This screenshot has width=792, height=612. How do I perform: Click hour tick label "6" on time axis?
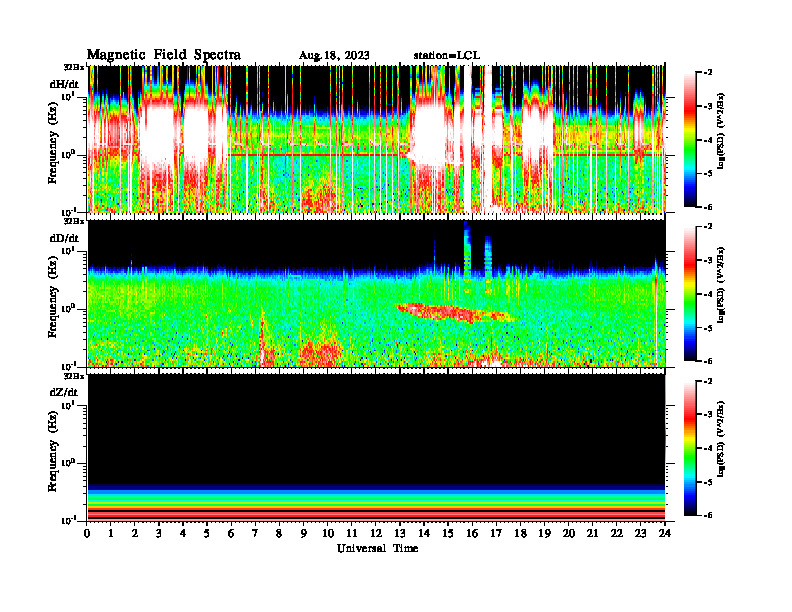pyautogui.click(x=231, y=533)
